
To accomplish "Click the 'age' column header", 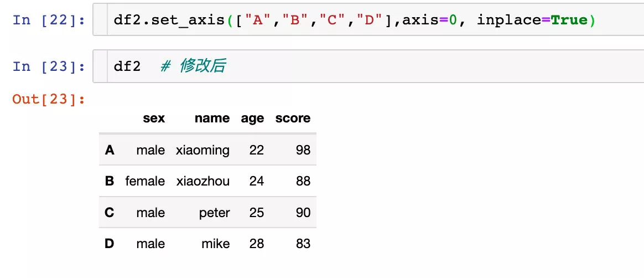I will pyautogui.click(x=252, y=119).
